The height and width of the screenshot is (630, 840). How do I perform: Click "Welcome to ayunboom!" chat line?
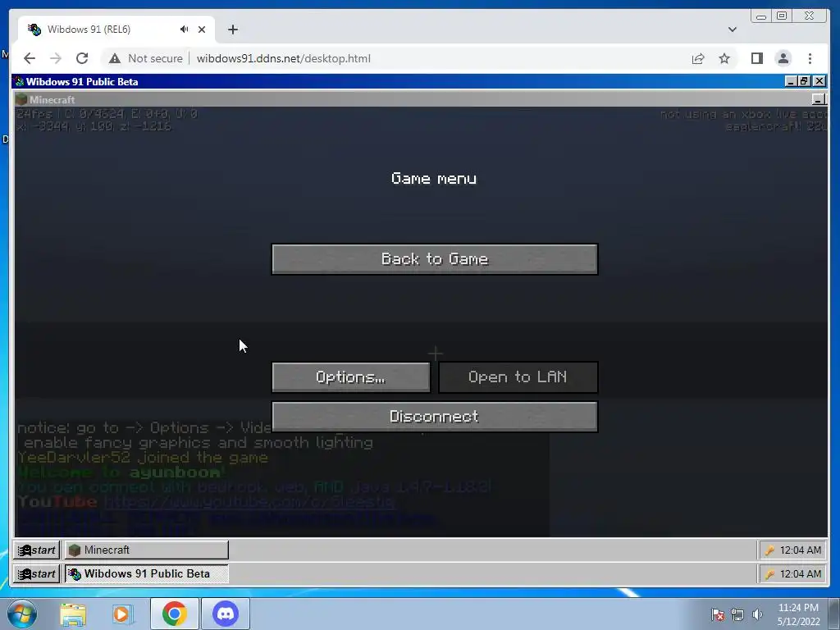[x=122, y=472]
